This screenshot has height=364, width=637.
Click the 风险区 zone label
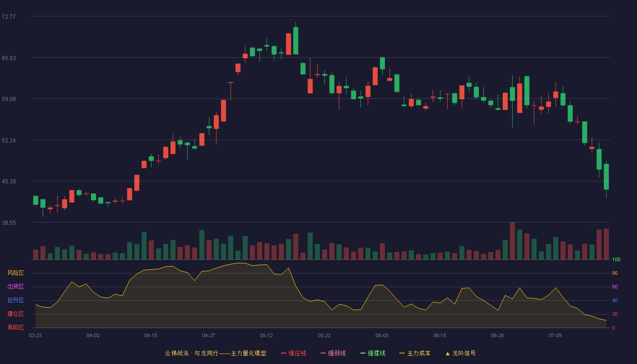click(x=15, y=273)
